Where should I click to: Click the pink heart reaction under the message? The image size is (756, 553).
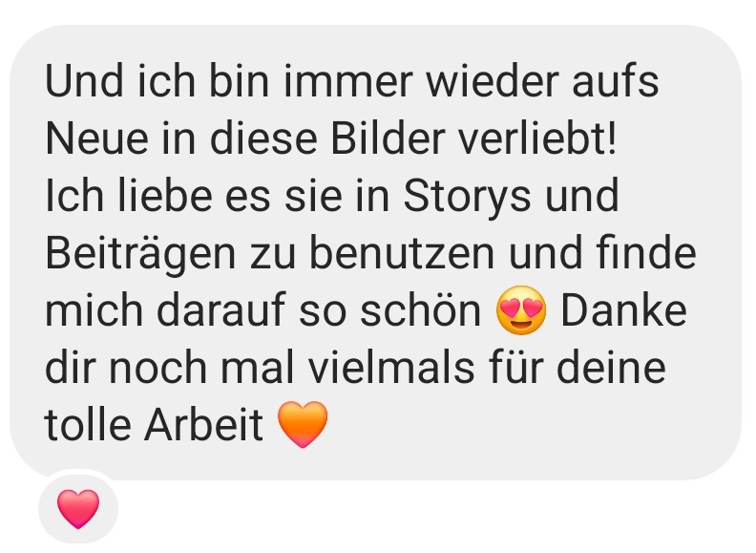tap(78, 509)
